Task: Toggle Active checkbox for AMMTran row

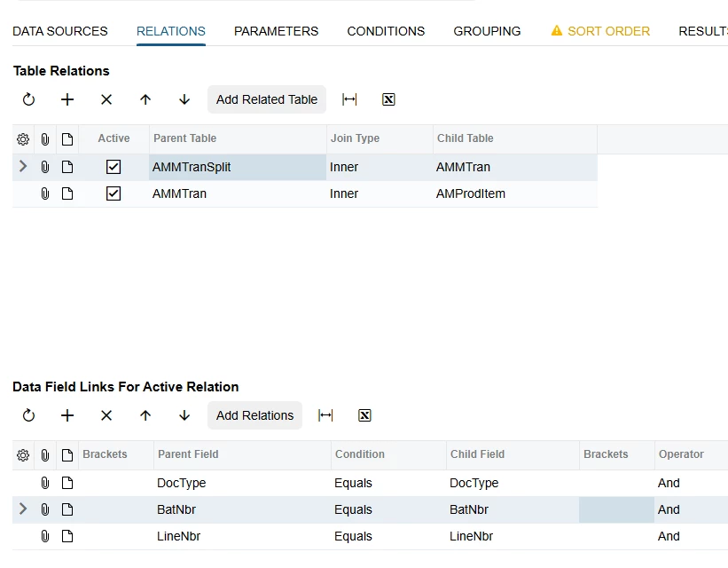Action: click(x=114, y=193)
